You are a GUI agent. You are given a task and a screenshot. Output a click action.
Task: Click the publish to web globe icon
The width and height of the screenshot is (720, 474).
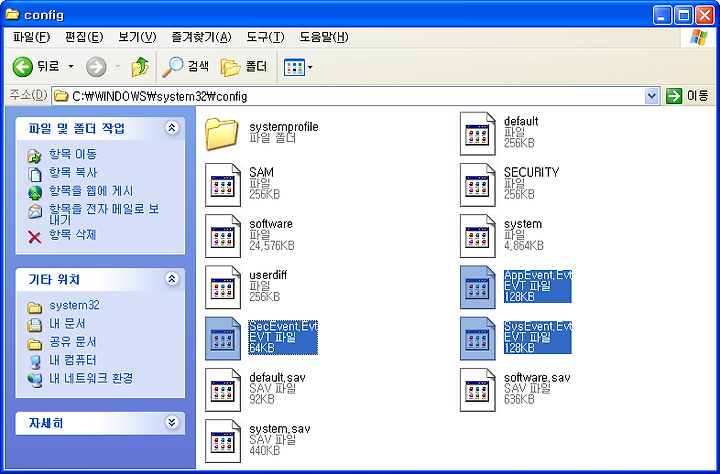point(34,193)
